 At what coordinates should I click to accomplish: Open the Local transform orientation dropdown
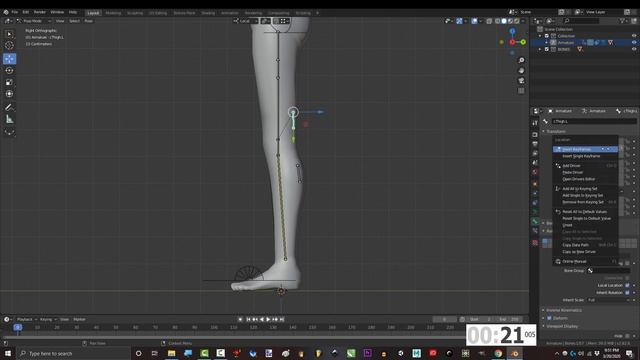[x=246, y=21]
